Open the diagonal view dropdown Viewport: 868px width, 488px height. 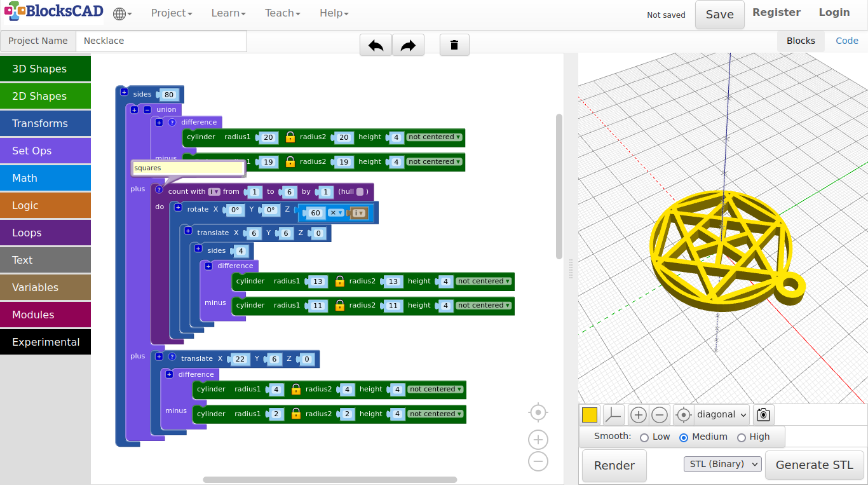(722, 415)
